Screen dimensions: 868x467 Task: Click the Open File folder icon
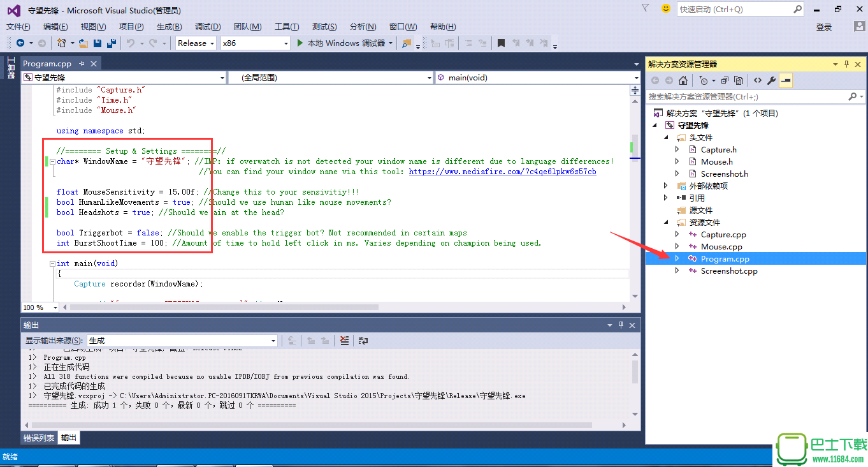coord(83,43)
